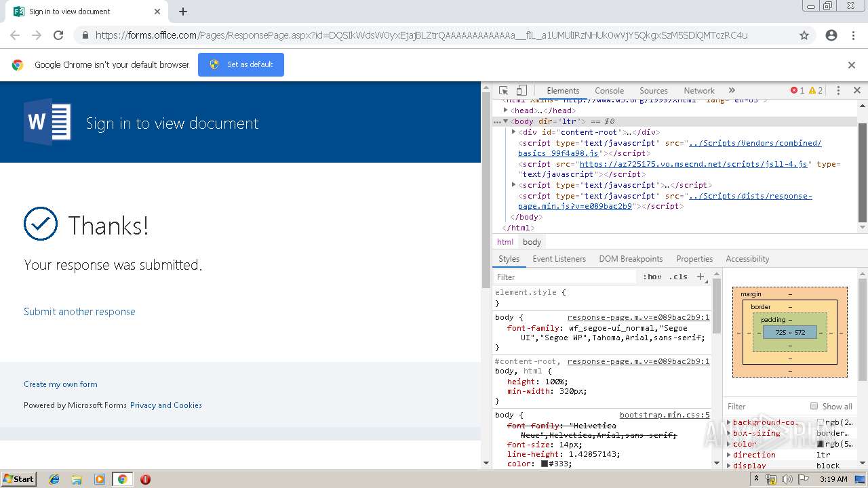868x488 pixels.
Task: Open the DOM Breakpoints tab
Action: (x=631, y=259)
